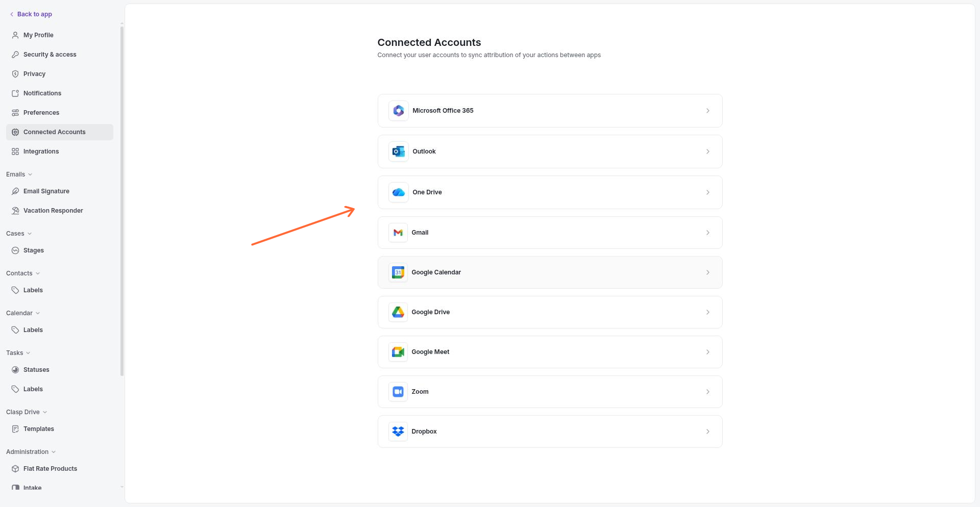The height and width of the screenshot is (507, 980).
Task: Click the Templates document icon
Action: 15,429
